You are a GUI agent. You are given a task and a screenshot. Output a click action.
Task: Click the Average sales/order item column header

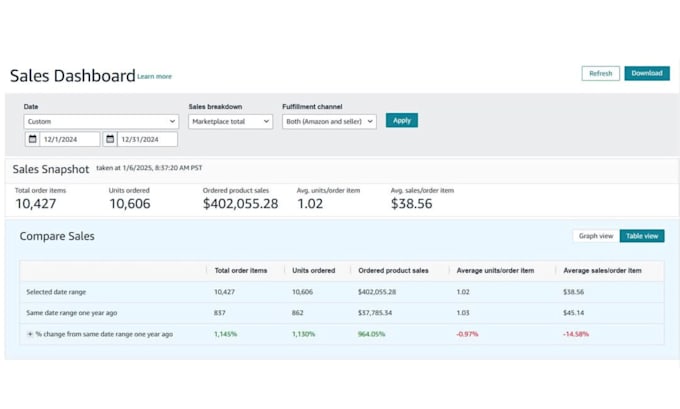click(x=601, y=270)
